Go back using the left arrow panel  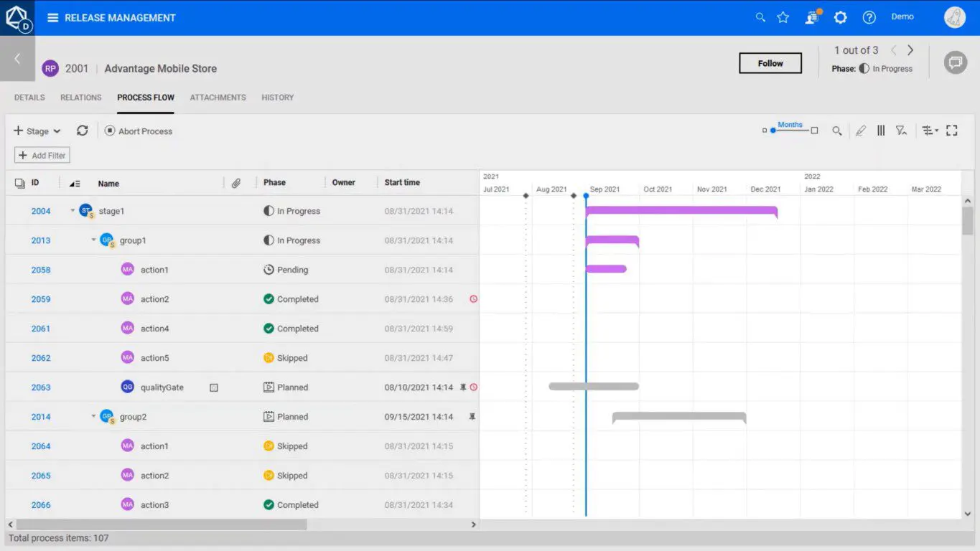pos(17,59)
